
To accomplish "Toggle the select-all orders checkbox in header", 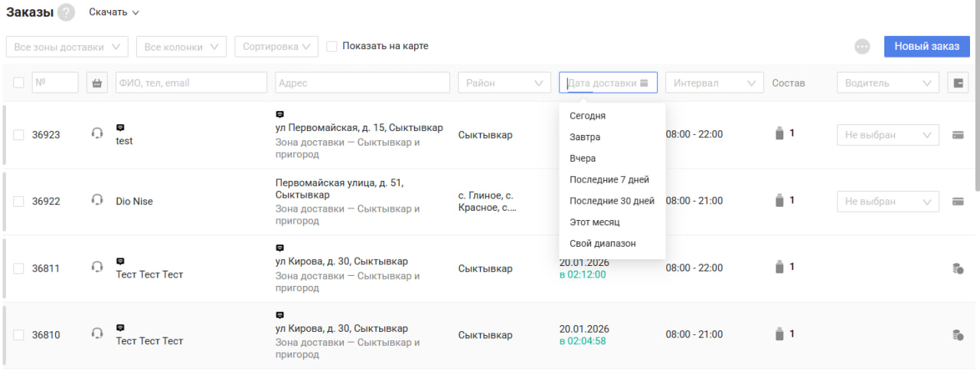I will point(19,83).
